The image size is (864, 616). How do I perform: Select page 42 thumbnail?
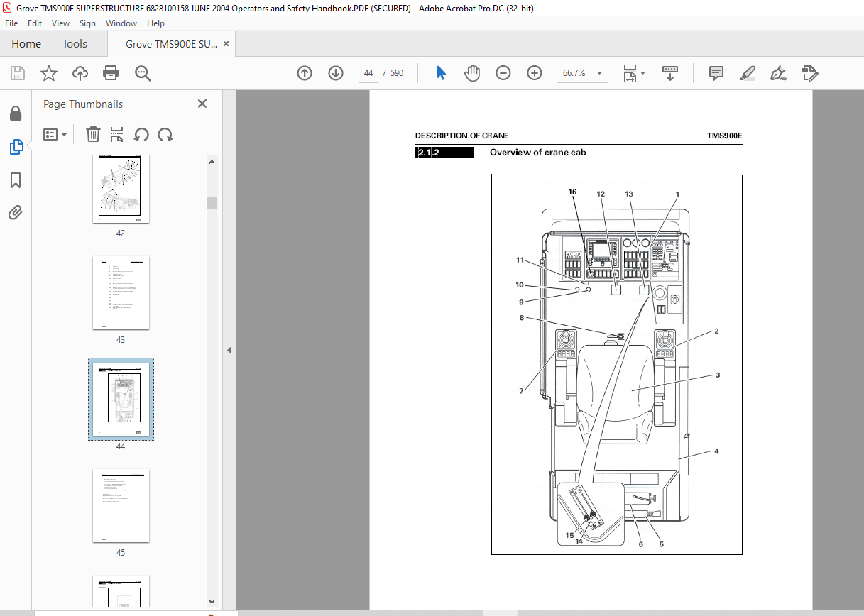pyautogui.click(x=121, y=189)
